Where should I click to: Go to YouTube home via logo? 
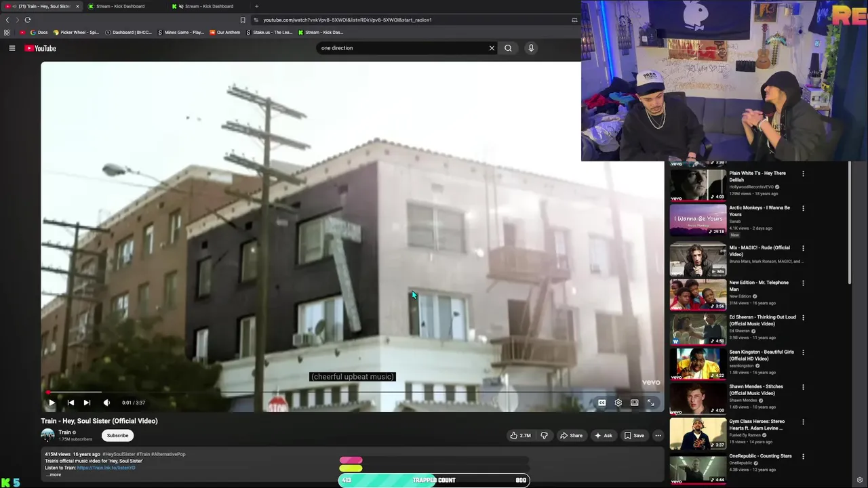click(x=41, y=48)
